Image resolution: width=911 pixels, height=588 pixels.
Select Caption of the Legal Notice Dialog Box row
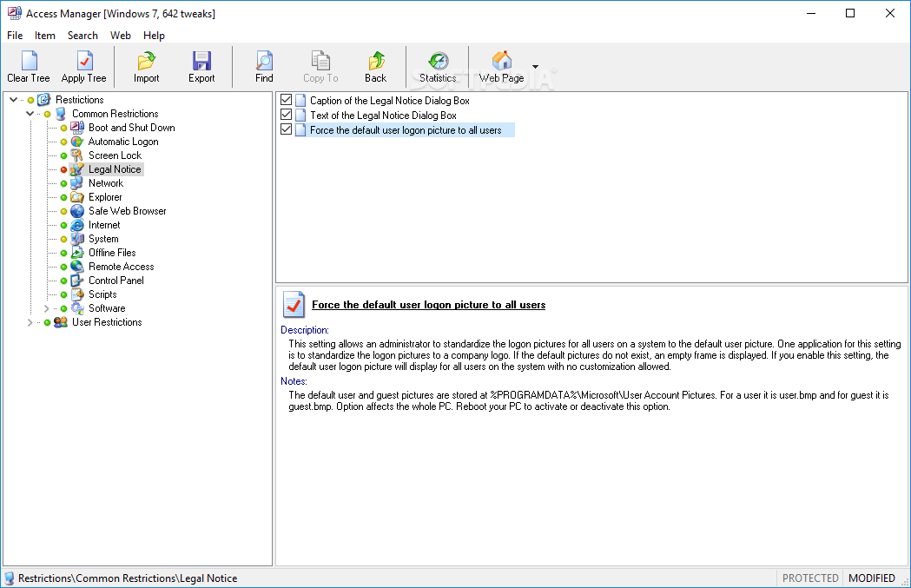pyautogui.click(x=390, y=100)
